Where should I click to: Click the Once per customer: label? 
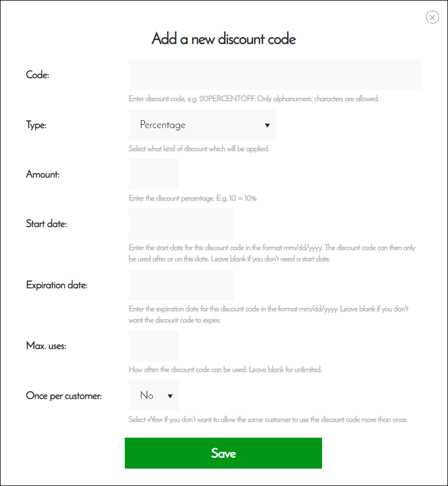[64, 396]
